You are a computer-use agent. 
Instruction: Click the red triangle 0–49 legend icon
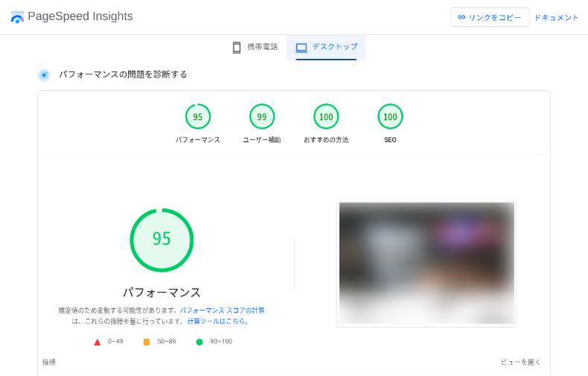(97, 342)
